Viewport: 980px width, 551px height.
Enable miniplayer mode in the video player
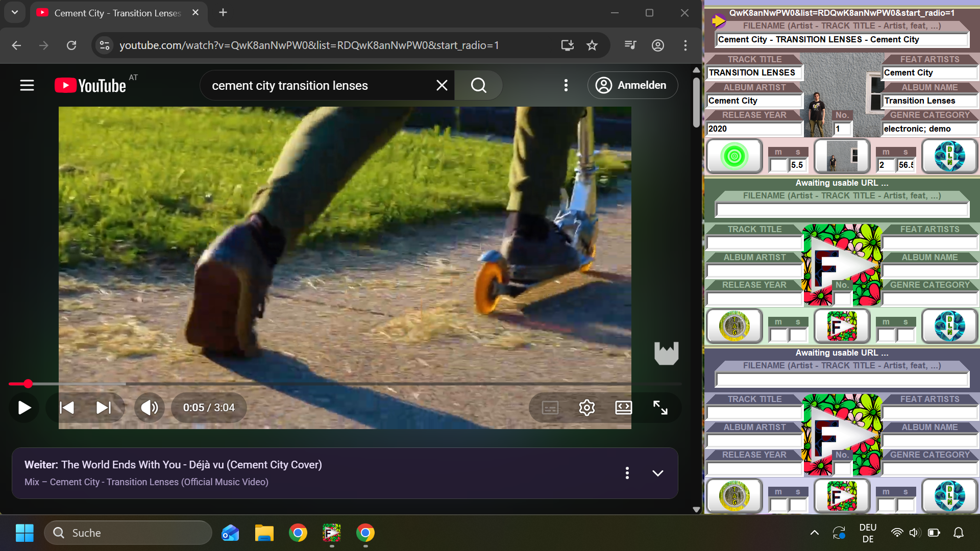(x=623, y=407)
